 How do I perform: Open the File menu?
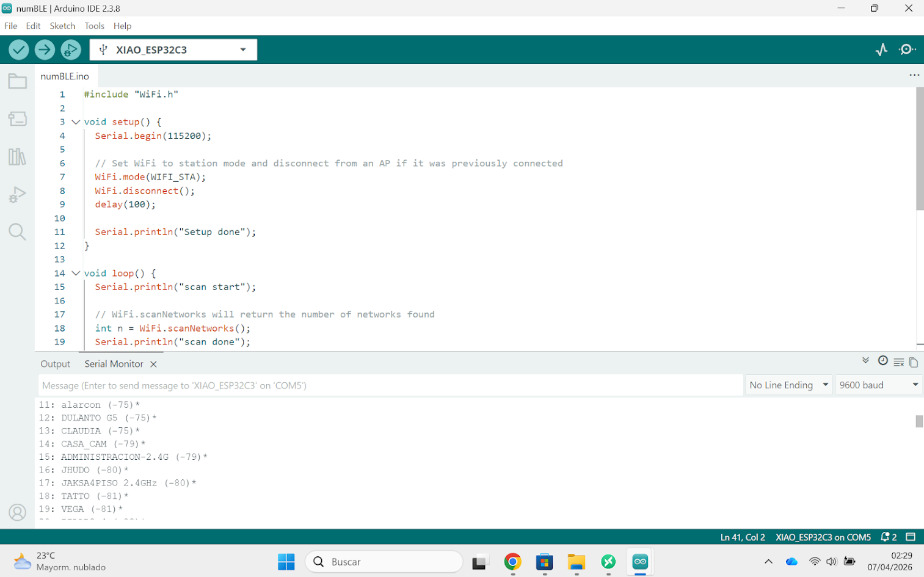(11, 26)
